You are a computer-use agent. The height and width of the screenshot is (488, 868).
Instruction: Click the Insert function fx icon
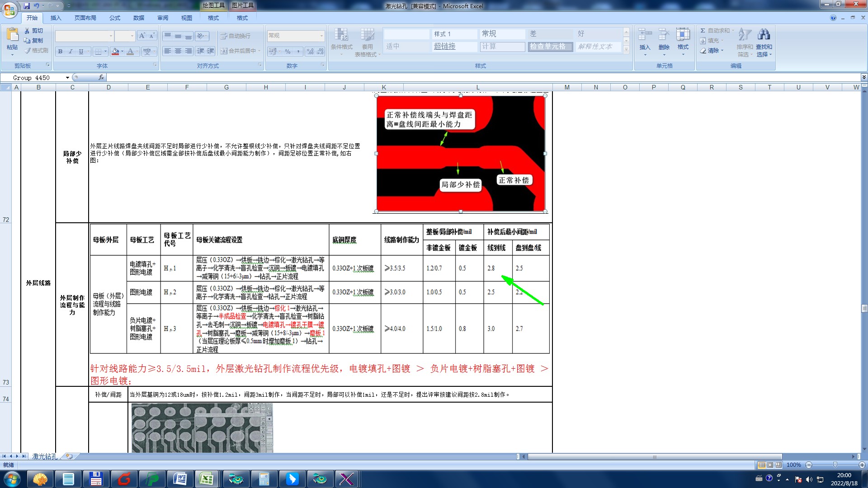click(101, 78)
